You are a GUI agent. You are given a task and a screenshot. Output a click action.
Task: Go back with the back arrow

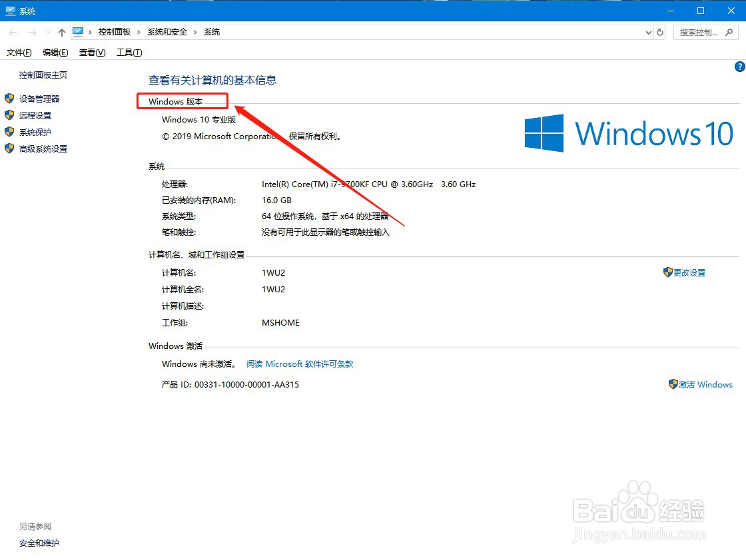pos(13,33)
